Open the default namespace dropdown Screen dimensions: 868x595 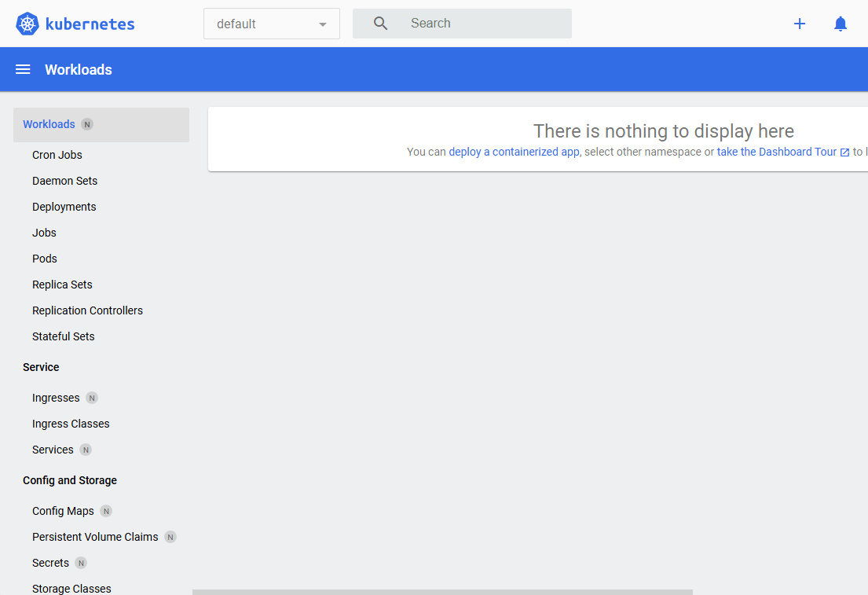pos(272,24)
